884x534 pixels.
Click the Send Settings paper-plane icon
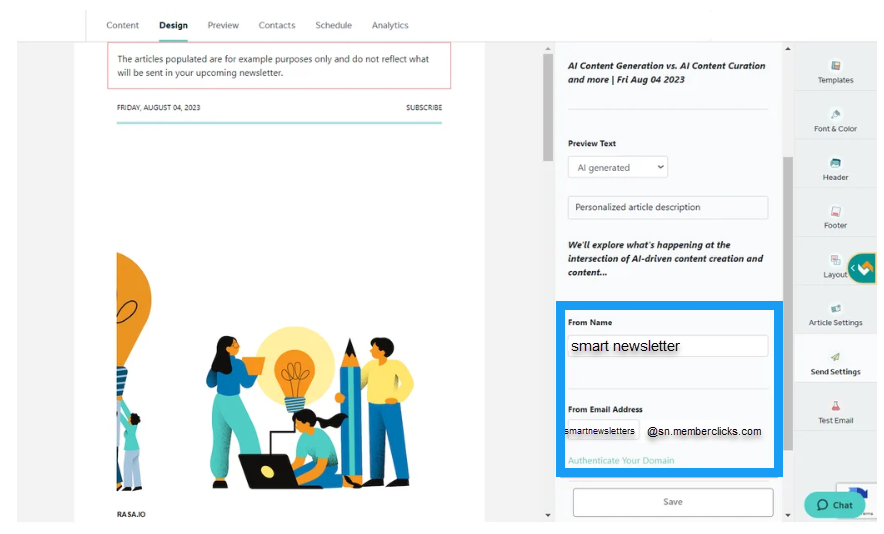[x=835, y=358]
